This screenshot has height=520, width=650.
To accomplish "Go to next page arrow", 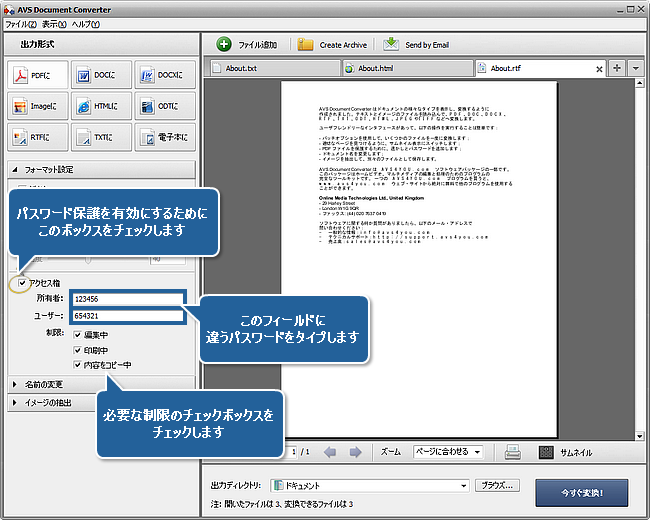I will 355,452.
